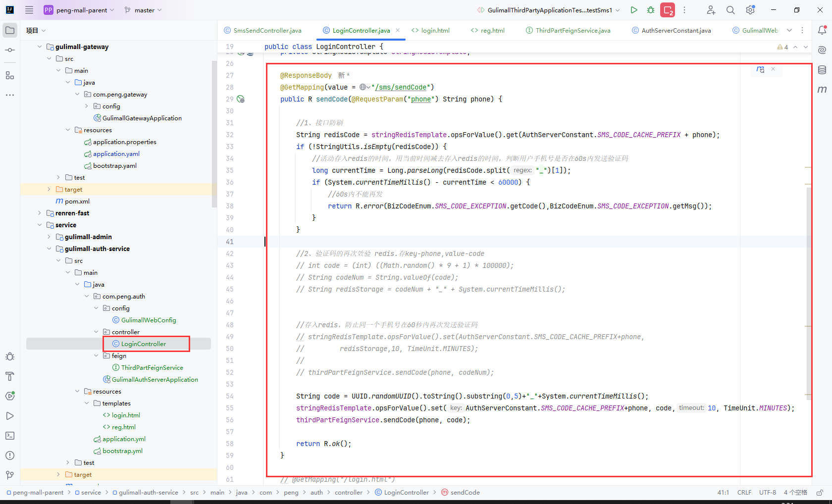The height and width of the screenshot is (504, 832).
Task: Open IDE settings gear
Action: coord(750,10)
